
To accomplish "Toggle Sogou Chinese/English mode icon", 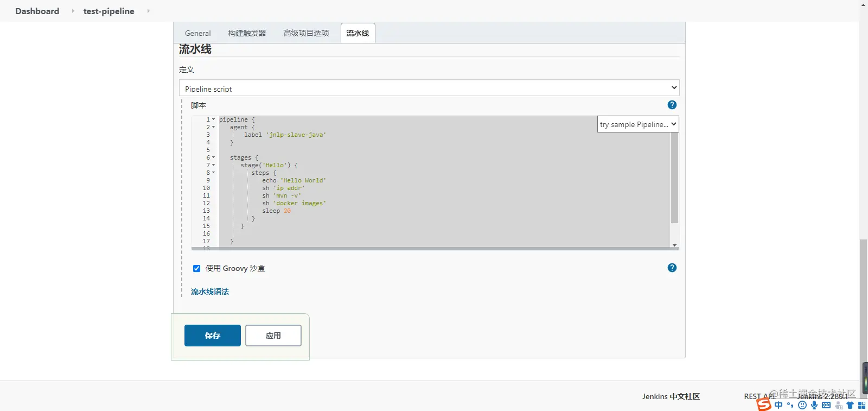I will (x=778, y=405).
